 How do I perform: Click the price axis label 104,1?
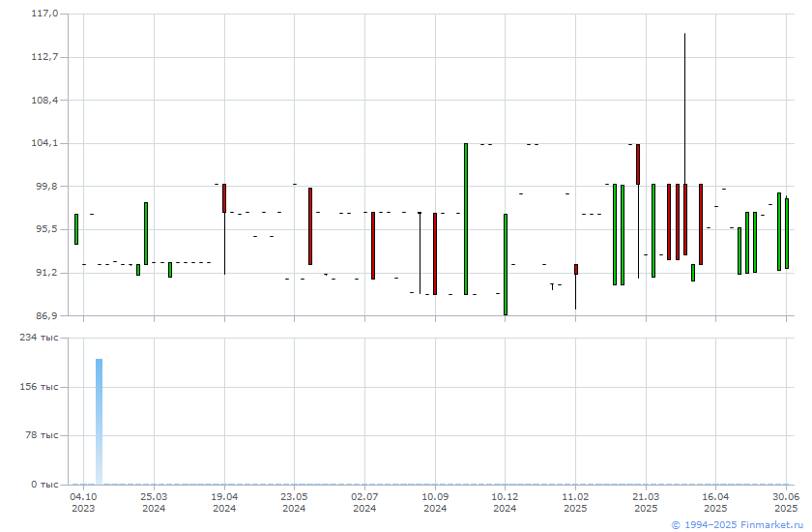[45, 142]
